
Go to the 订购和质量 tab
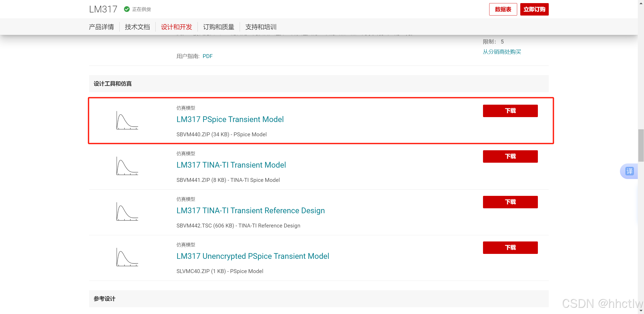[219, 27]
